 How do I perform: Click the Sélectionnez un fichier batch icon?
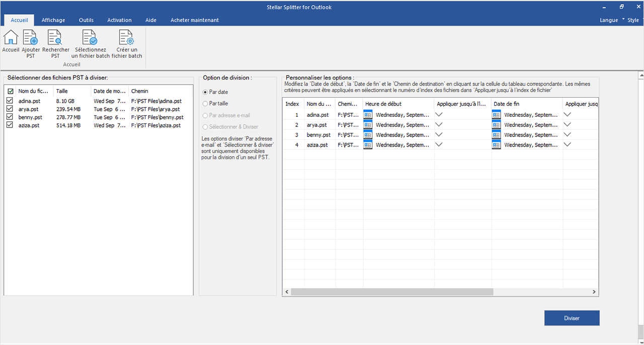[91, 38]
